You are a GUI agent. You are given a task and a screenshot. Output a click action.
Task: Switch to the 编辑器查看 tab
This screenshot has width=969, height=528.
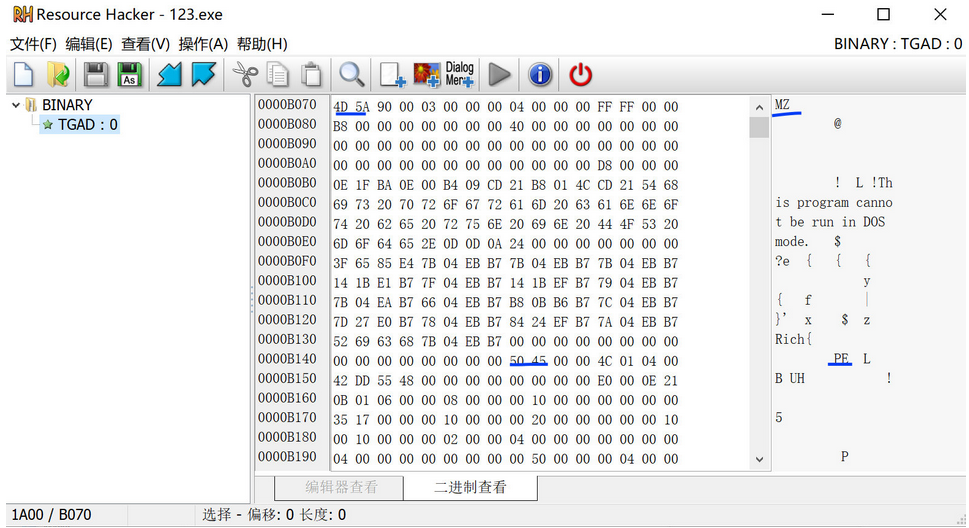coord(339,487)
